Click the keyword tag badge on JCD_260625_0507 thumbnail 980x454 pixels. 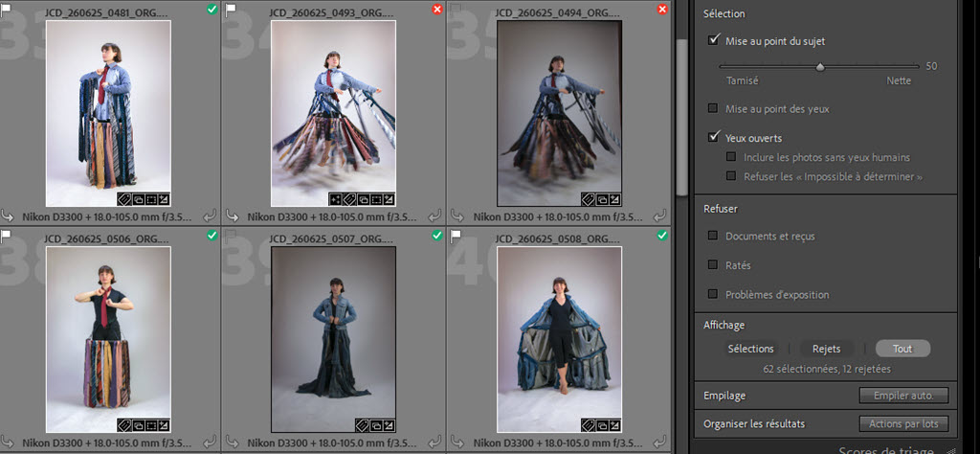[x=362, y=426]
